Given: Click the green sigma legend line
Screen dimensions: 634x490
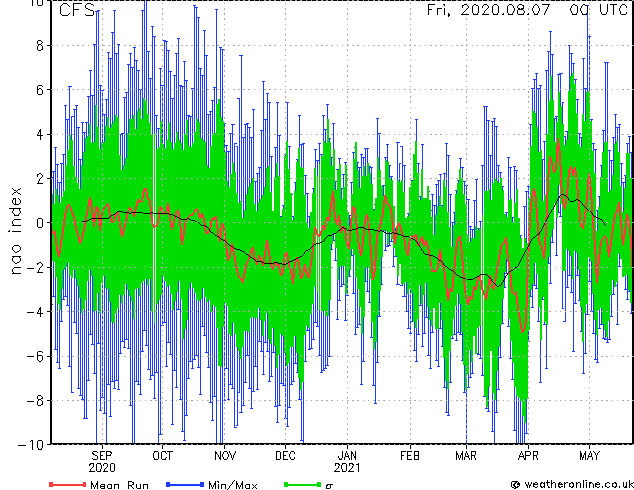Looking at the screenshot, I should [303, 484].
